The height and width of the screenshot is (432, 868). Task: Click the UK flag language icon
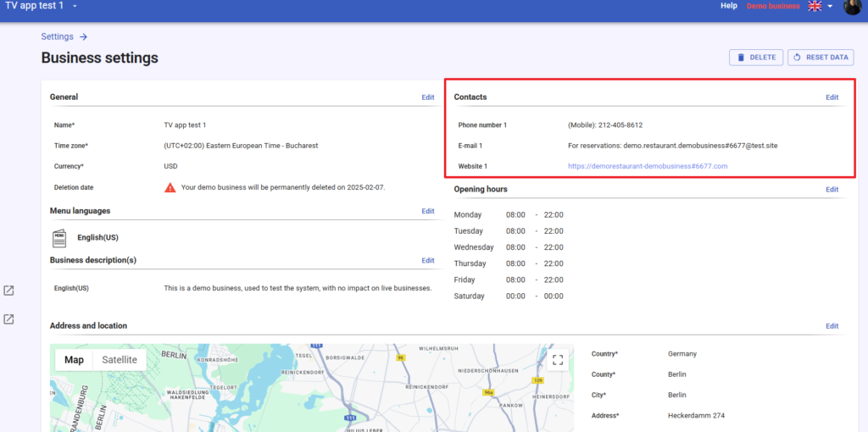tap(815, 6)
